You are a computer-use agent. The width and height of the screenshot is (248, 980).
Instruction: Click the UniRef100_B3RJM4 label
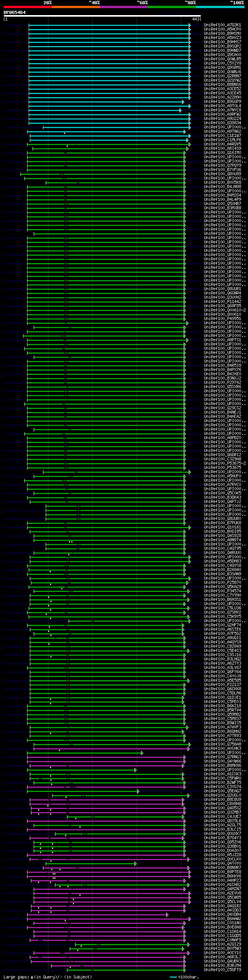click(222, 966)
